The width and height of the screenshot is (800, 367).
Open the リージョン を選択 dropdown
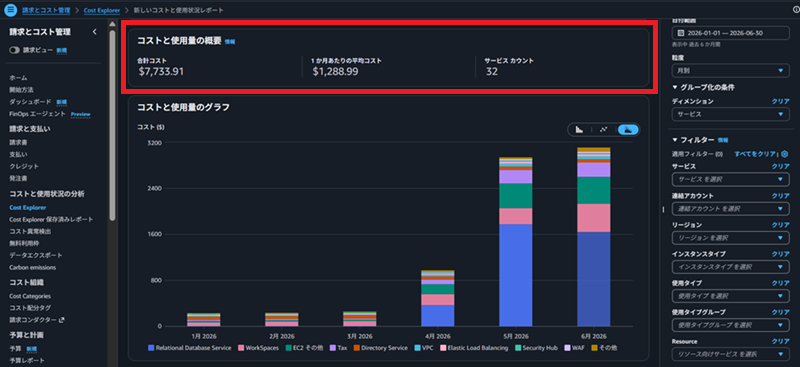(731, 238)
